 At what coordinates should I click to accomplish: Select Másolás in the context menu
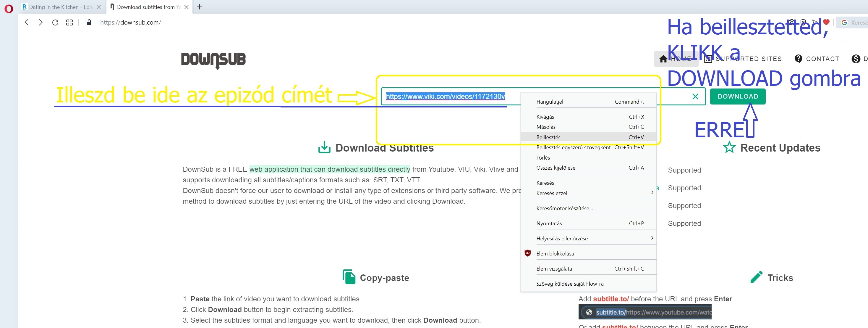tap(588, 127)
